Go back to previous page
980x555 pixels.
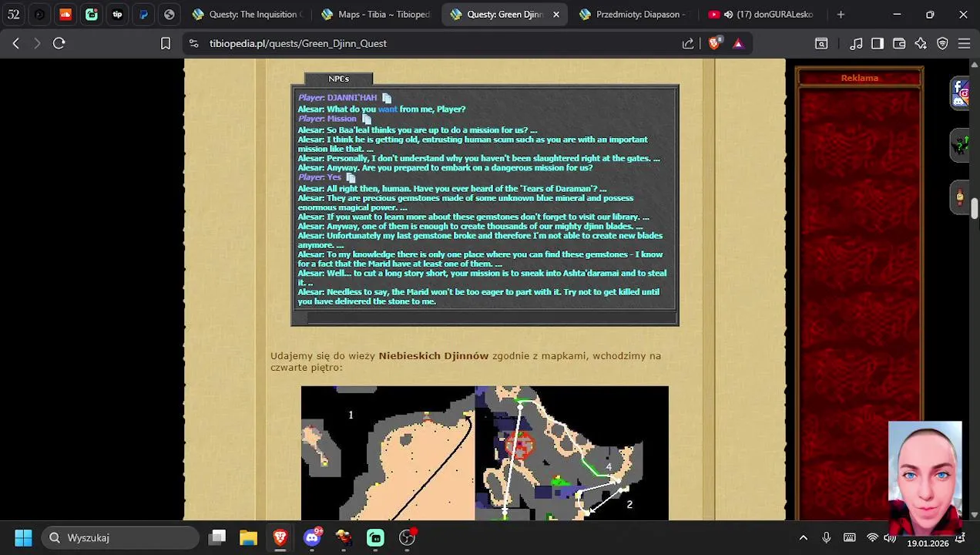15,44
